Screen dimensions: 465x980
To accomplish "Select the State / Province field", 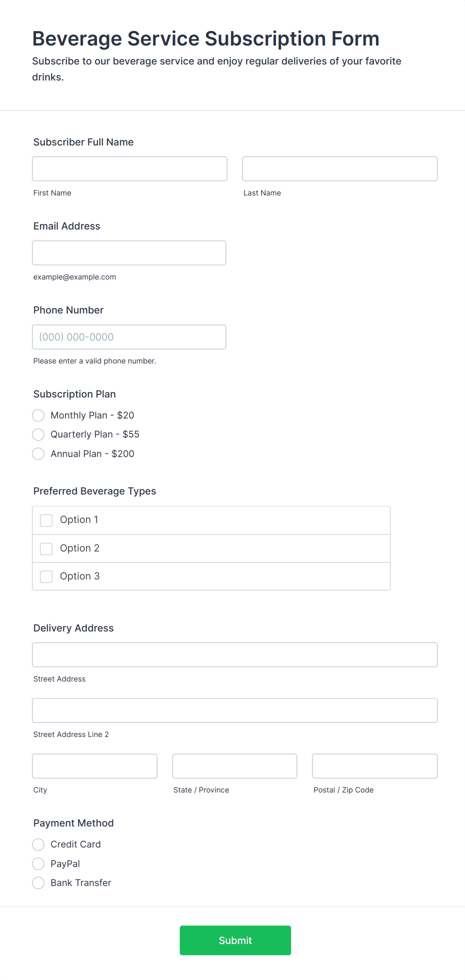I will [x=234, y=766].
